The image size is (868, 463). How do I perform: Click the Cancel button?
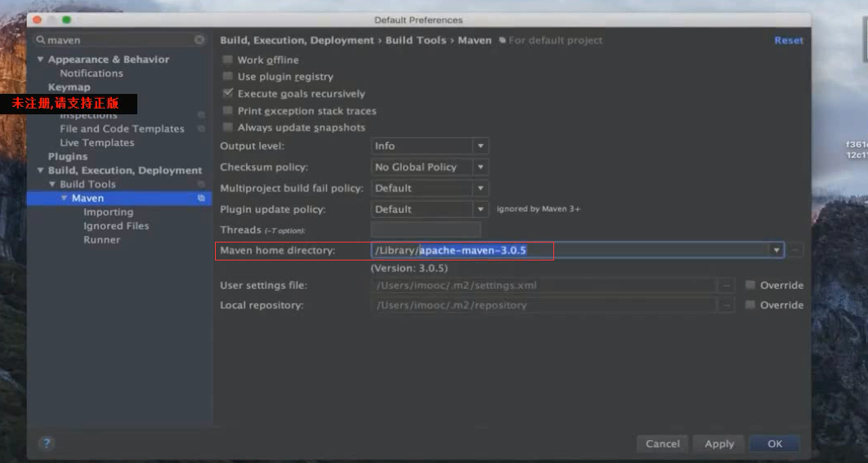coord(663,443)
